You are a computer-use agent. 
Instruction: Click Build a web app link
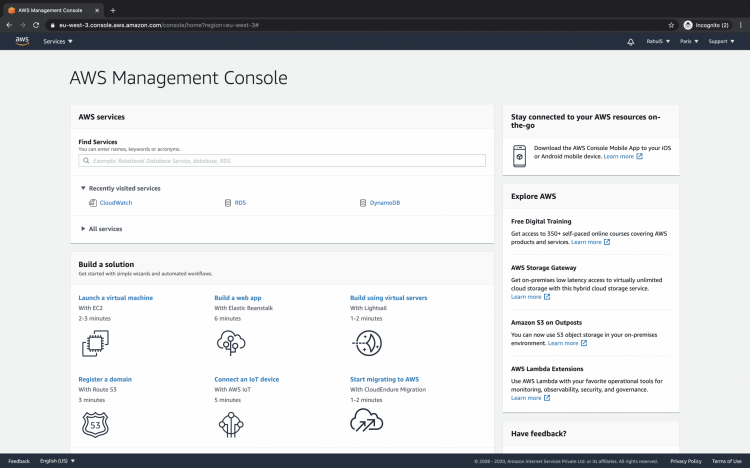(x=238, y=298)
